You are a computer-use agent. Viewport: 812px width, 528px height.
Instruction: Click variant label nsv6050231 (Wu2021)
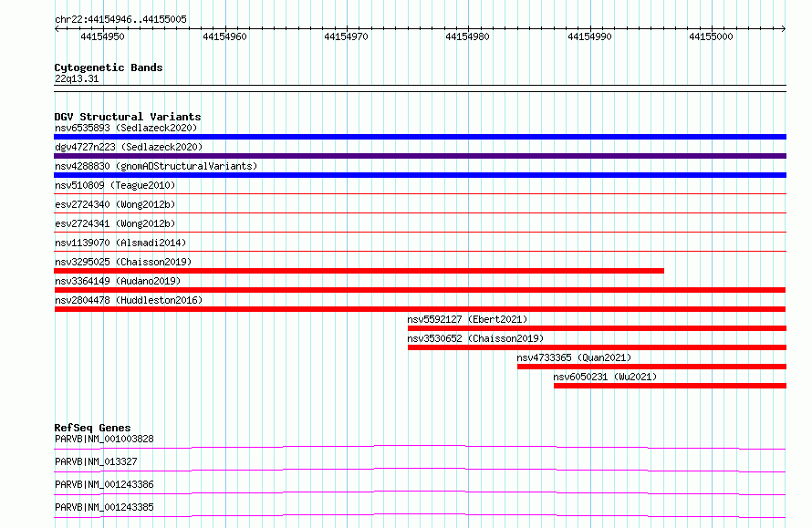605,377
